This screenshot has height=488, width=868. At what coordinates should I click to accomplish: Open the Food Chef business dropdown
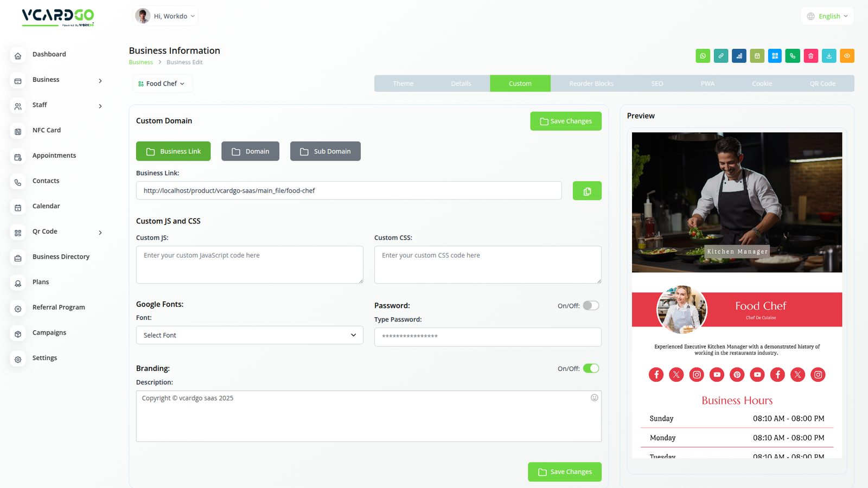coord(162,84)
